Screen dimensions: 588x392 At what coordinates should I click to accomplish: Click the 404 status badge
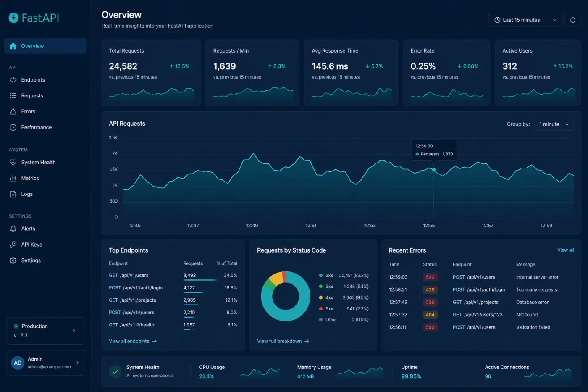tap(430, 315)
